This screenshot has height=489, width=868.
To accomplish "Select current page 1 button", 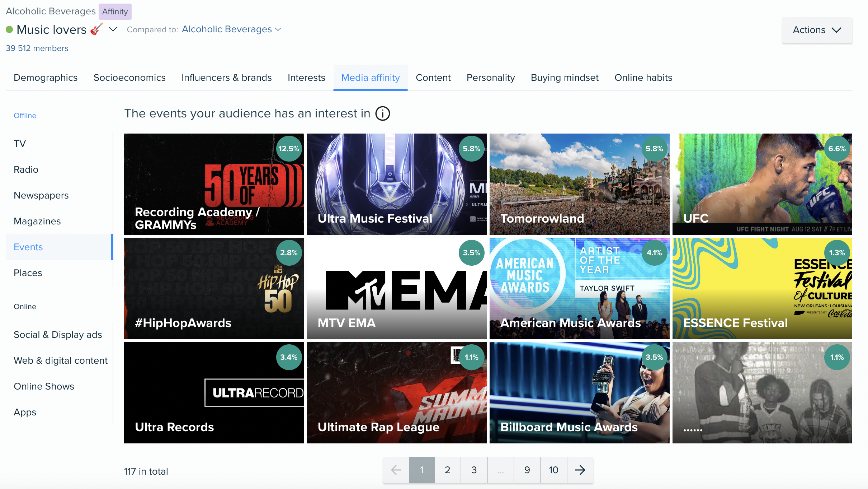I will click(x=421, y=470).
